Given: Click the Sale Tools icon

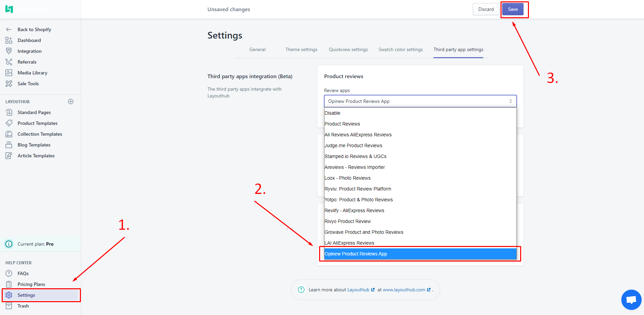Looking at the screenshot, I should click(x=9, y=84).
